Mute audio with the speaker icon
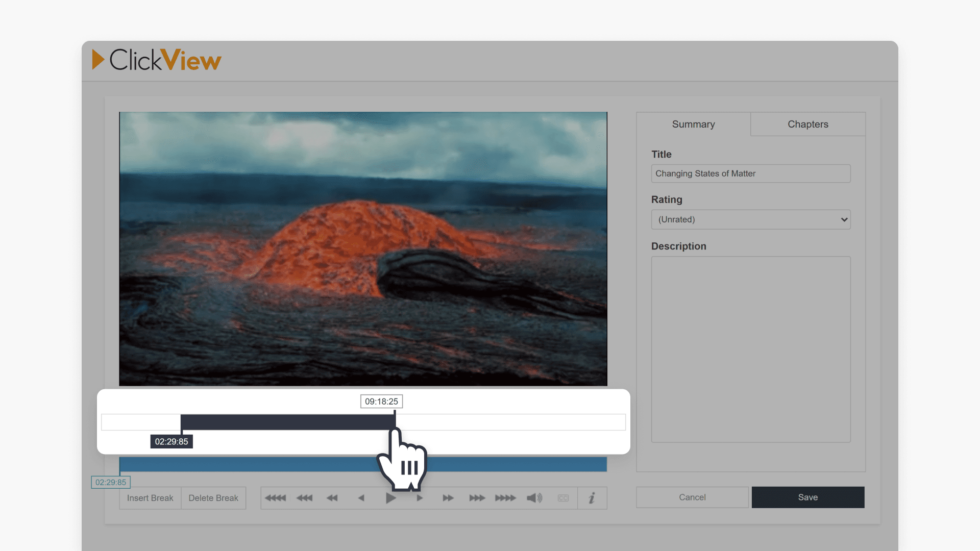The width and height of the screenshot is (980, 551). click(x=534, y=497)
